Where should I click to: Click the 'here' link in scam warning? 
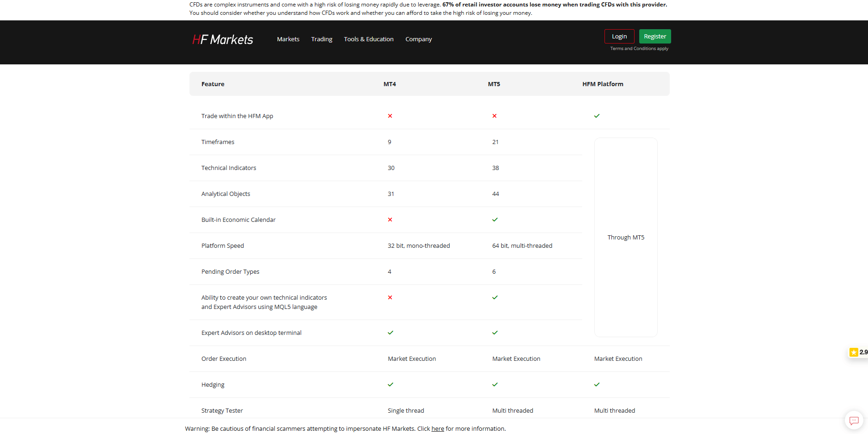tap(438, 429)
